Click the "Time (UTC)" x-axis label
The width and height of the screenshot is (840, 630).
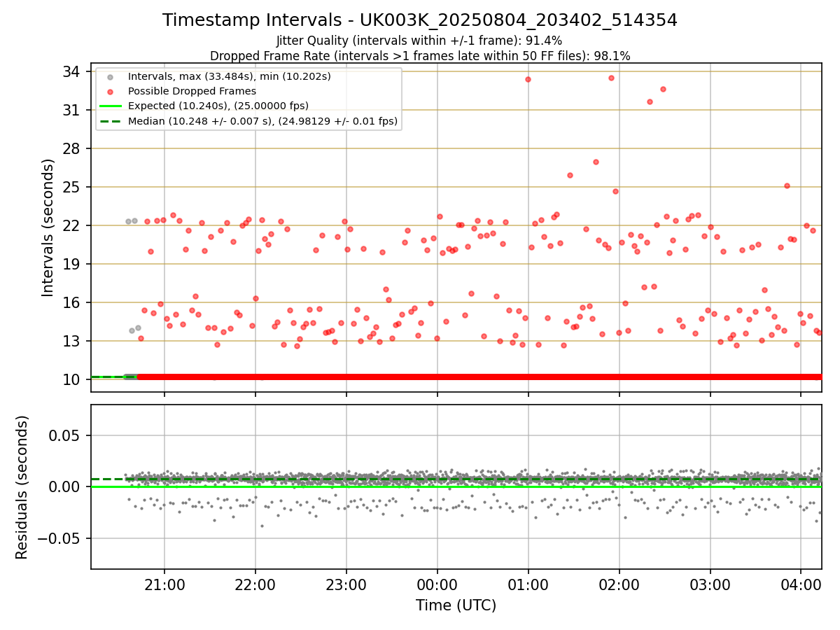[456, 605]
